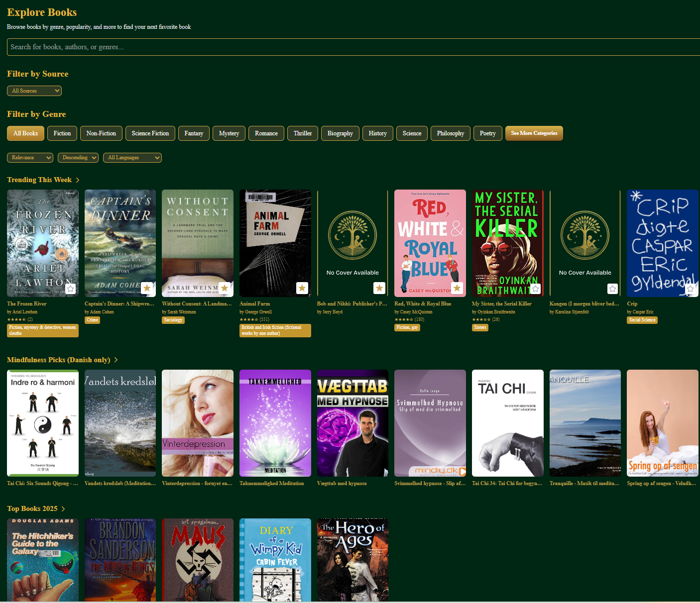Toggle favorite star on "Kongen" placeholder book
The height and width of the screenshot is (603, 700).
click(x=612, y=288)
